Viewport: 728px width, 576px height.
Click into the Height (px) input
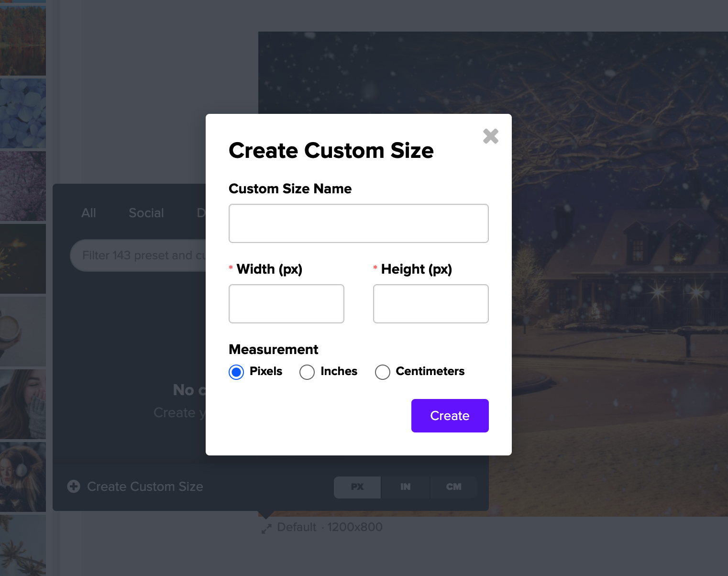(431, 304)
